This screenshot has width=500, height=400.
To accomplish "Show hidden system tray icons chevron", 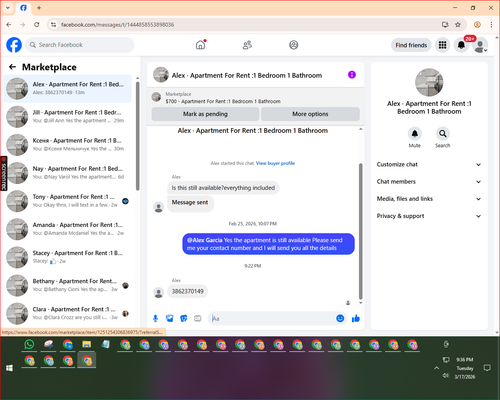I will 437,368.
